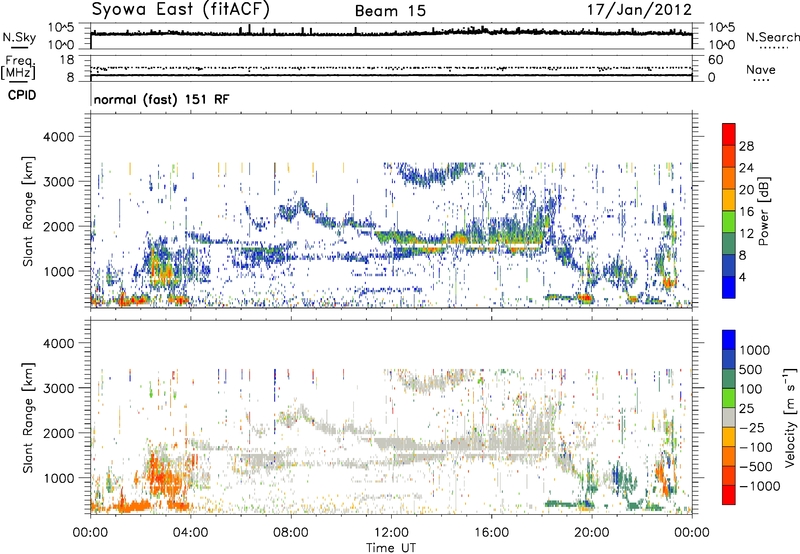Image resolution: width=800 pixels, height=554 pixels.
Task: Click the '500' label on velocity colorbar
Action: (751, 370)
